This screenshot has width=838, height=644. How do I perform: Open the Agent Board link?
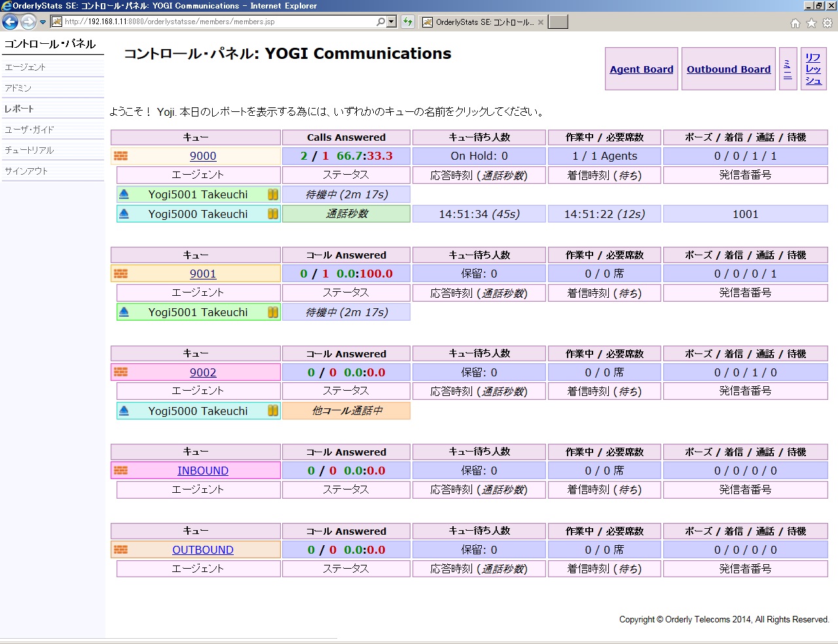pyautogui.click(x=642, y=69)
